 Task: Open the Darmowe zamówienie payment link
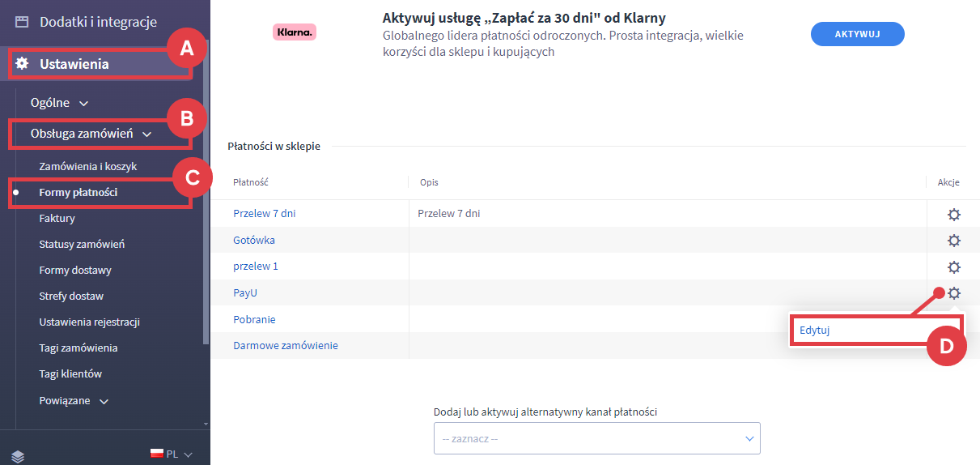[286, 345]
